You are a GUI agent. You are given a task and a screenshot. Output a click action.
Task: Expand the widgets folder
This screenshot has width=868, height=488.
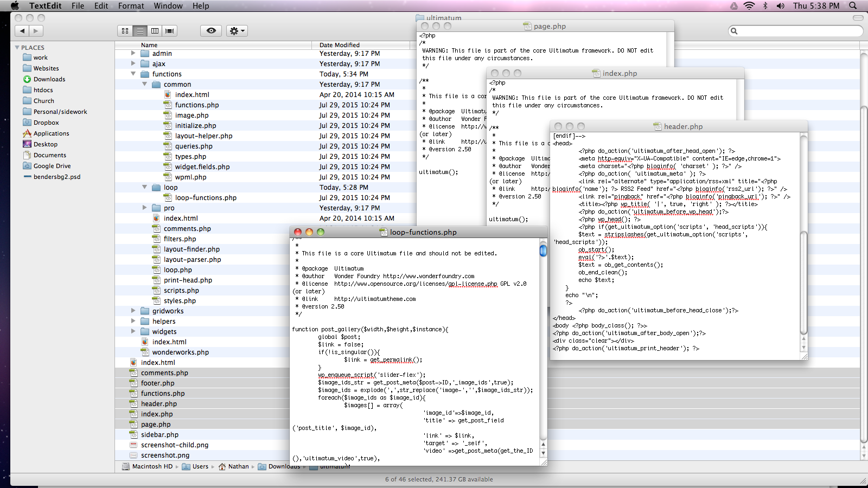(133, 331)
